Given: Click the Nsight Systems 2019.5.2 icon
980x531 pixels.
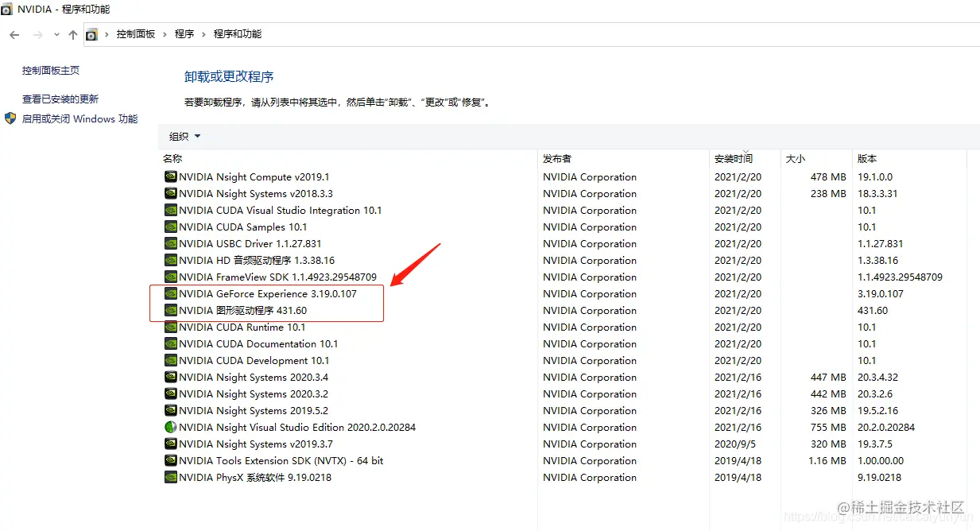Looking at the screenshot, I should 170,411.
